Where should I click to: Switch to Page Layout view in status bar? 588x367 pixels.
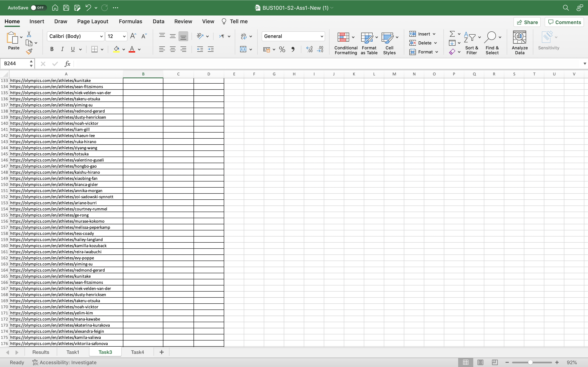480,362
